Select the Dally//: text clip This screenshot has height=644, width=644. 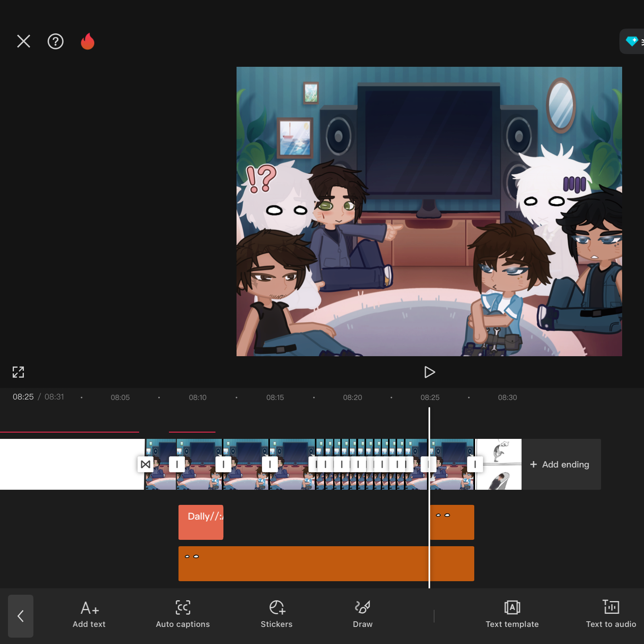201,522
